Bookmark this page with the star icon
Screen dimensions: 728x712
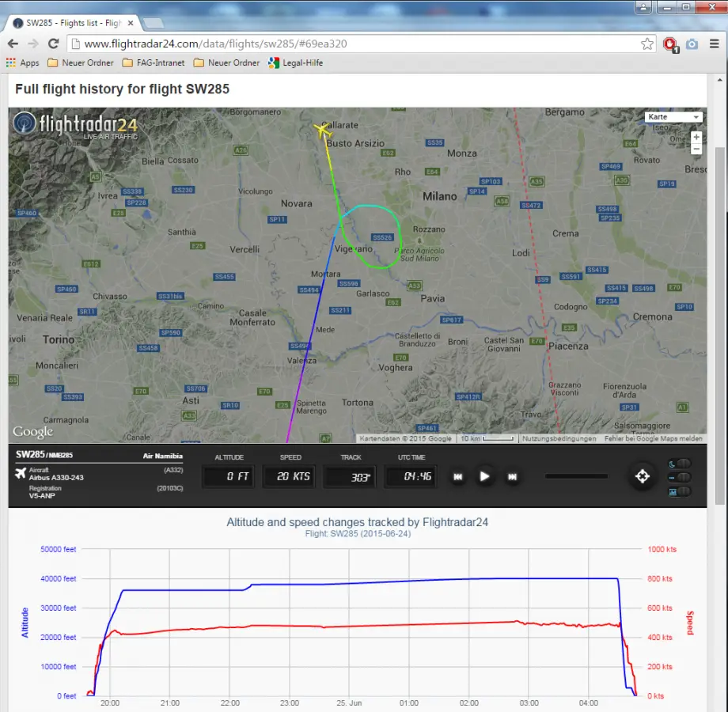[x=646, y=44]
